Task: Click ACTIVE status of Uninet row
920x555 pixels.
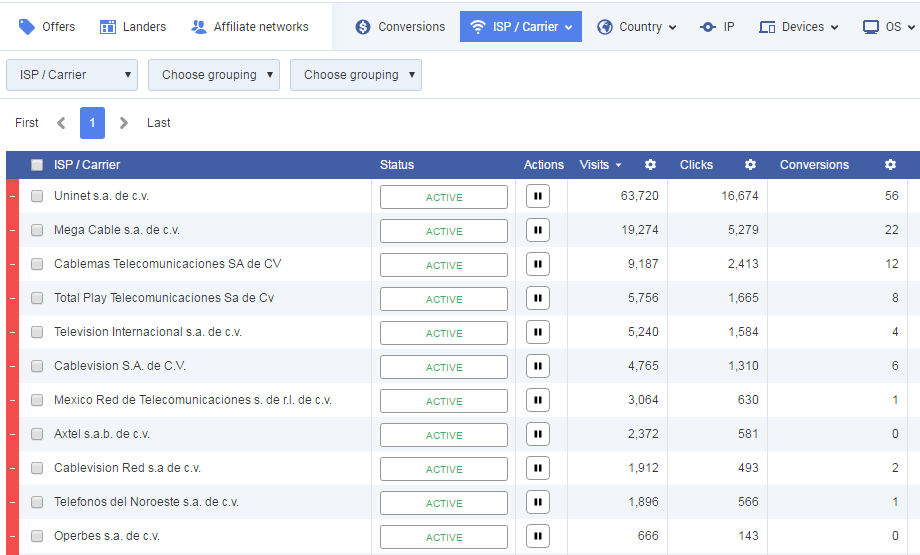Action: click(444, 197)
